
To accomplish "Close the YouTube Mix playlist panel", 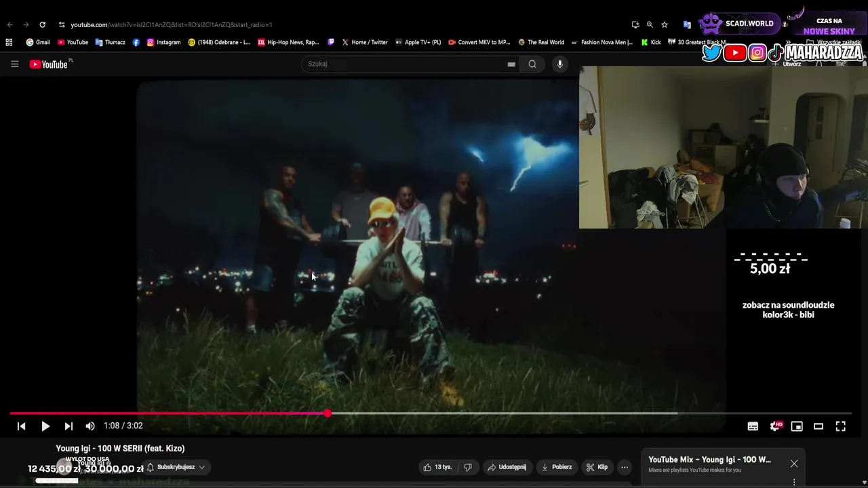I will [x=794, y=464].
